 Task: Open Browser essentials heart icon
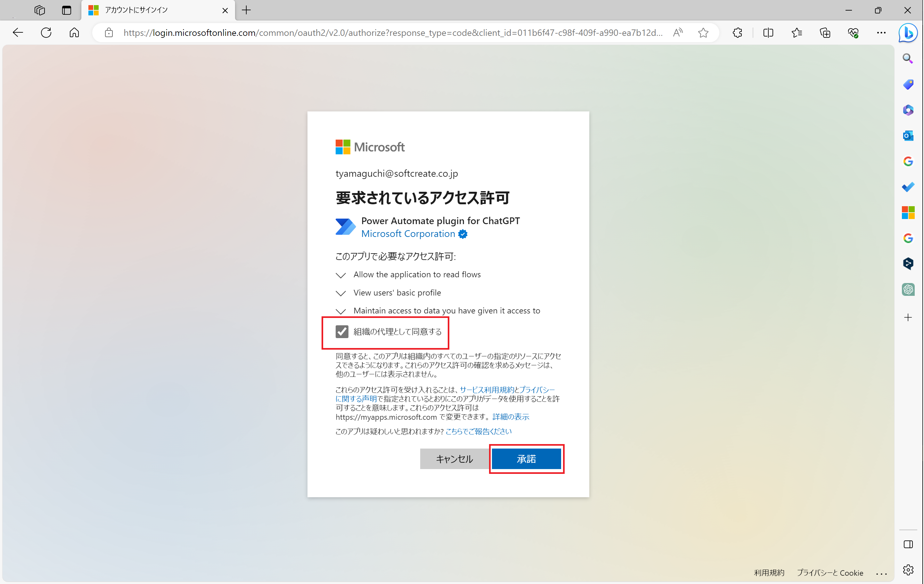pos(853,33)
